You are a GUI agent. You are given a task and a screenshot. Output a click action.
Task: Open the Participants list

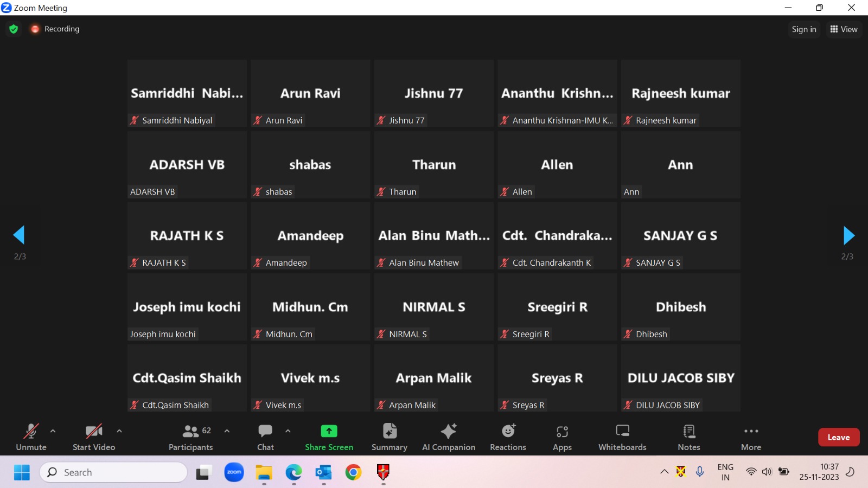click(x=191, y=437)
